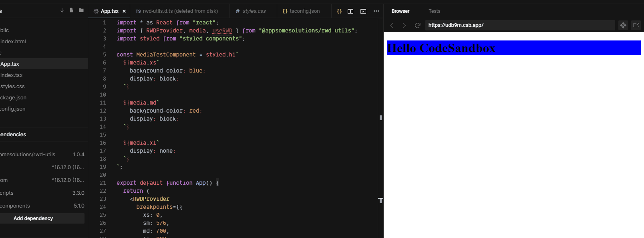The image size is (644, 238).
Task: Select the Tests tab
Action: (x=435, y=11)
